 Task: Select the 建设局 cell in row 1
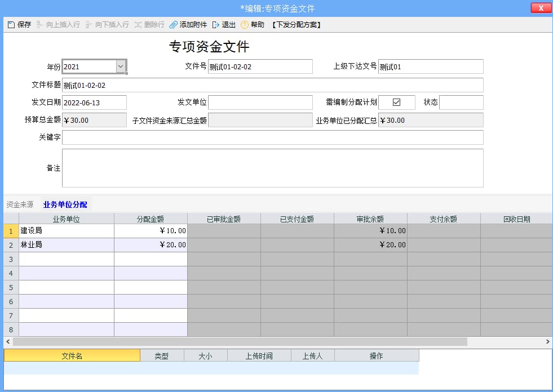[66, 231]
